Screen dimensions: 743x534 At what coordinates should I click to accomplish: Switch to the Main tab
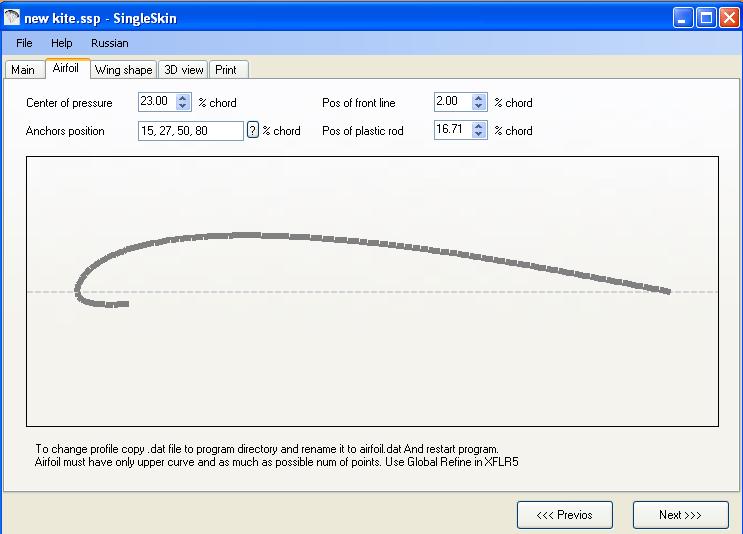23,70
